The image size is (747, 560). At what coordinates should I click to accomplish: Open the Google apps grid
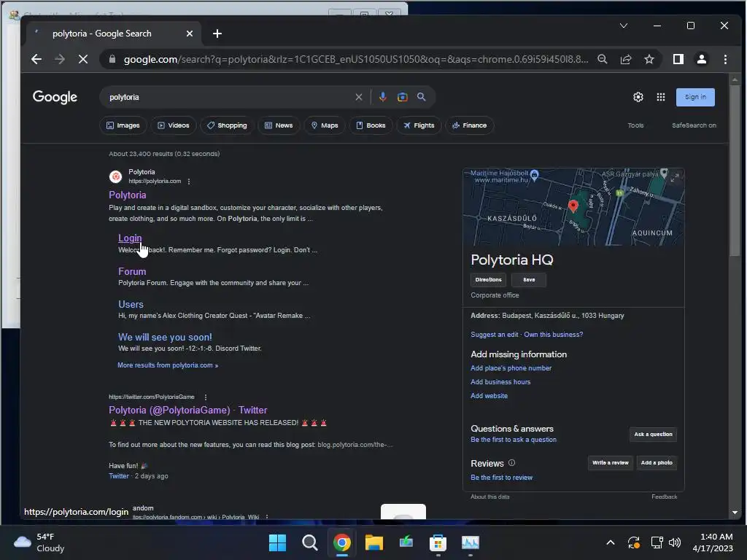click(661, 97)
